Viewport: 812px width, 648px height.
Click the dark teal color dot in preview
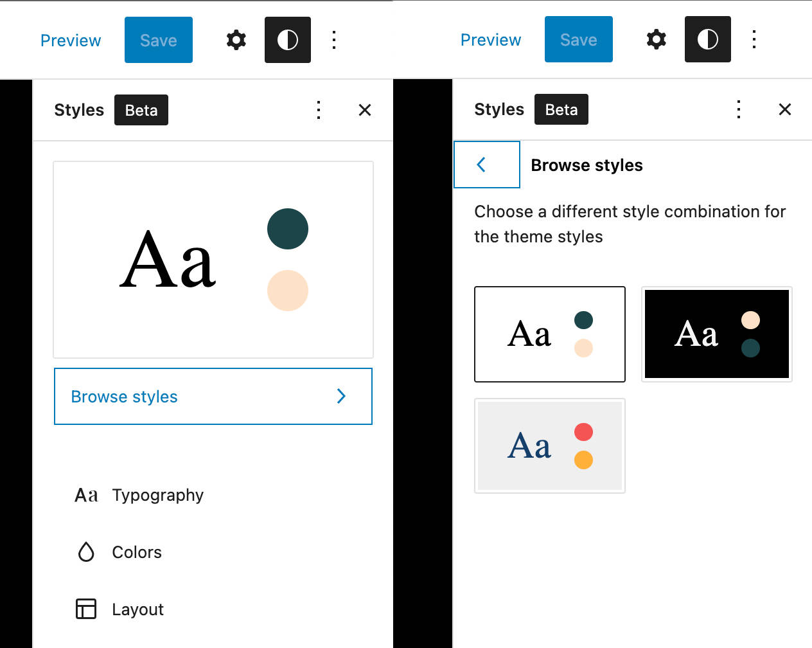pos(288,229)
